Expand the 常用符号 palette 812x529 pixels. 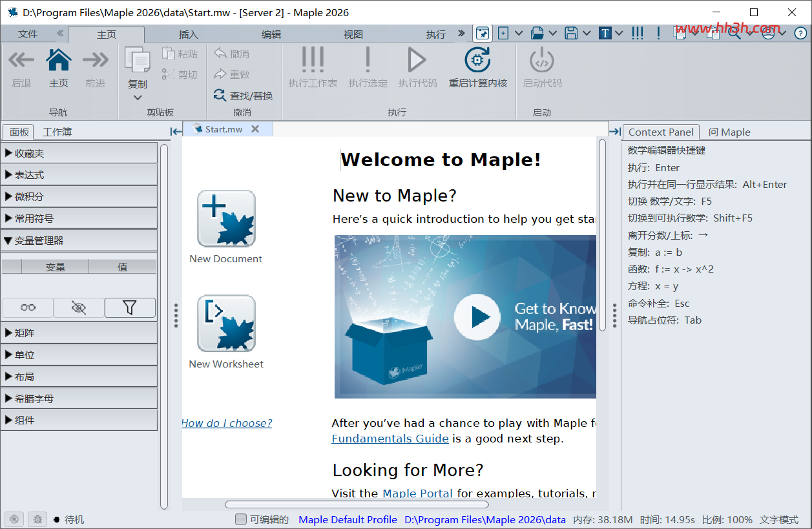click(79, 218)
